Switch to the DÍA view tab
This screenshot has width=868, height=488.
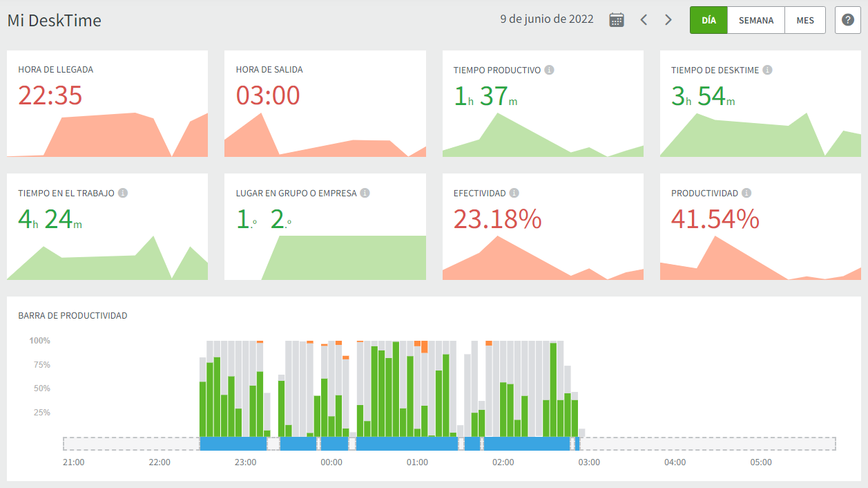pos(708,20)
